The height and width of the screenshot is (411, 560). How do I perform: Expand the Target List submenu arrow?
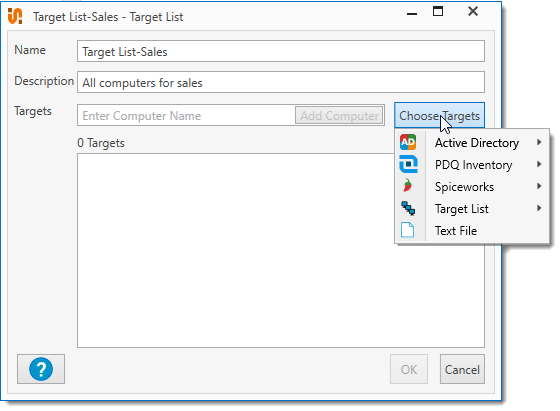539,208
